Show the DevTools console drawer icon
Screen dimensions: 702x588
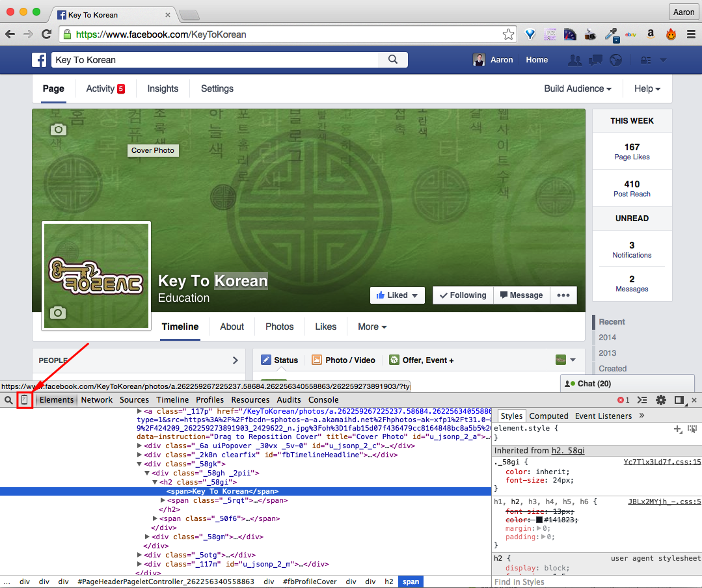point(642,400)
